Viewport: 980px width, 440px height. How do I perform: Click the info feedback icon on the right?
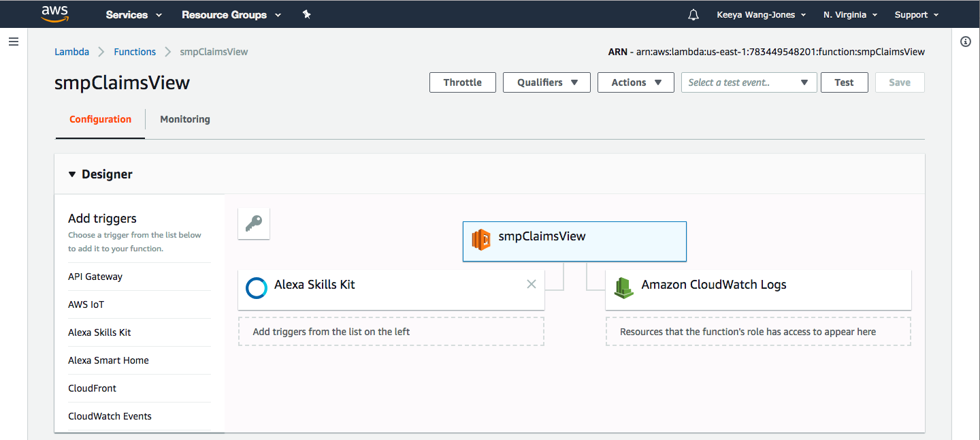coord(965,42)
